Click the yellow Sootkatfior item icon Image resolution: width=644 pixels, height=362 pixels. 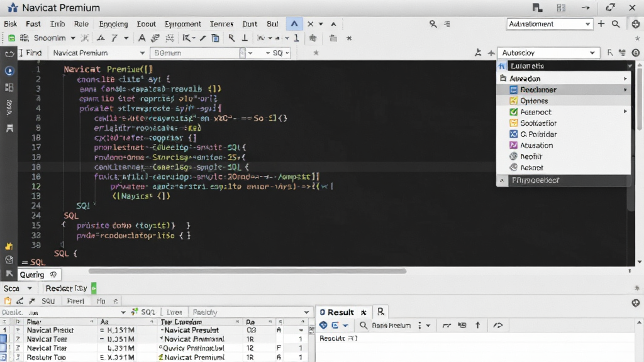point(513,123)
